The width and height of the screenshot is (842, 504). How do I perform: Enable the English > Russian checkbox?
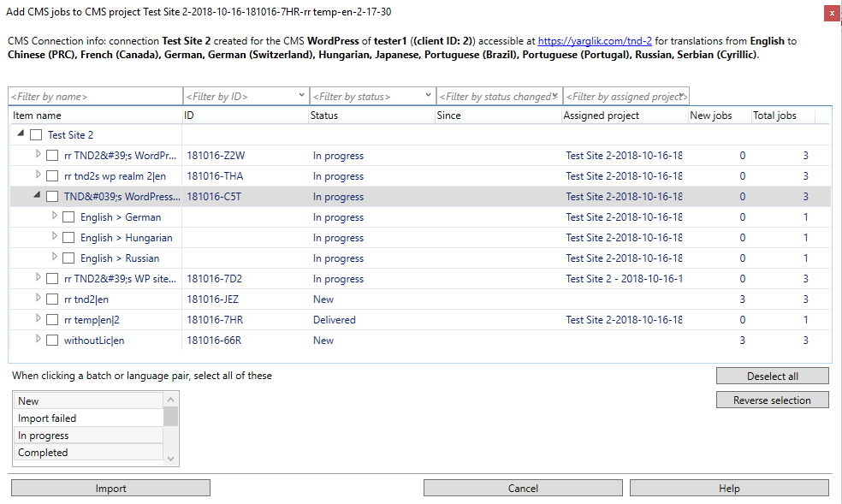coord(68,258)
